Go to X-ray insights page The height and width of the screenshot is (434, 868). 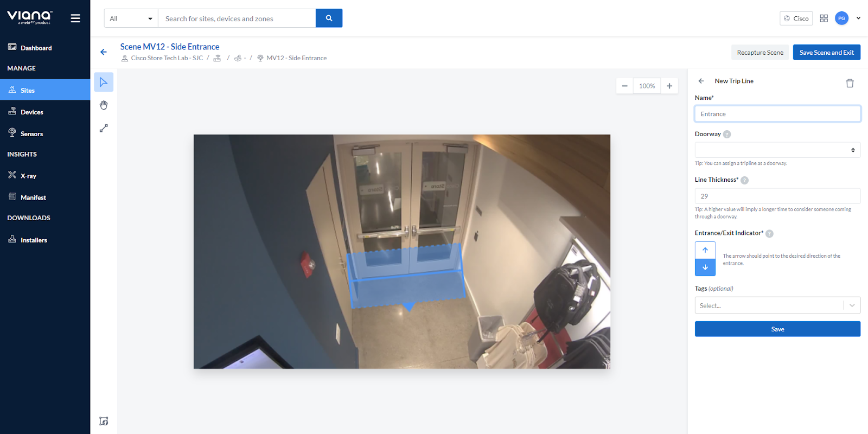point(28,176)
